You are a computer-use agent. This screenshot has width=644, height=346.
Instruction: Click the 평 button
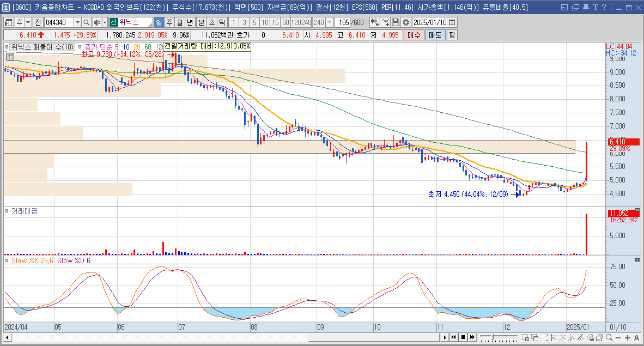[x=452, y=35]
